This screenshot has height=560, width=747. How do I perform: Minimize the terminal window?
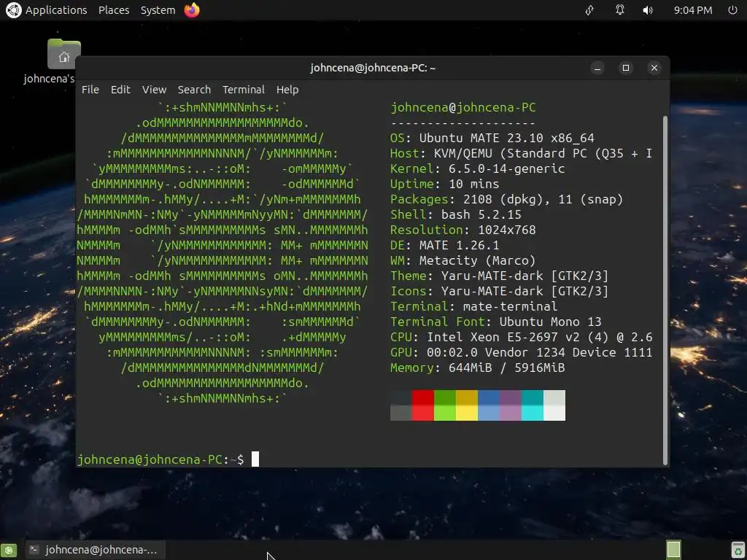[597, 68]
